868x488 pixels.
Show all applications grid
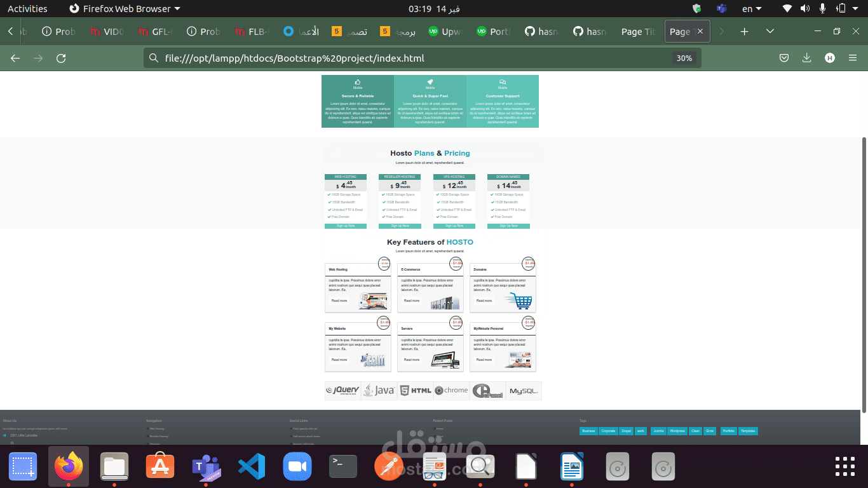[845, 466]
